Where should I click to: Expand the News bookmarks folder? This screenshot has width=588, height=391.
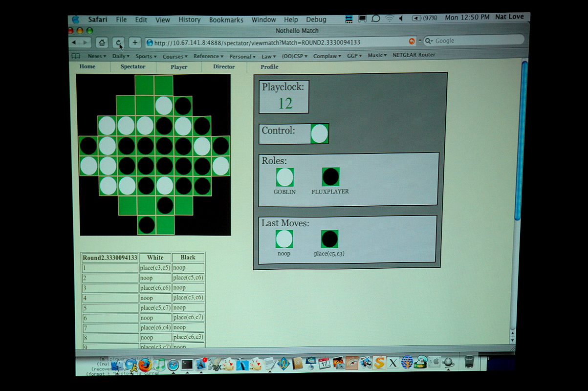pyautogui.click(x=96, y=56)
